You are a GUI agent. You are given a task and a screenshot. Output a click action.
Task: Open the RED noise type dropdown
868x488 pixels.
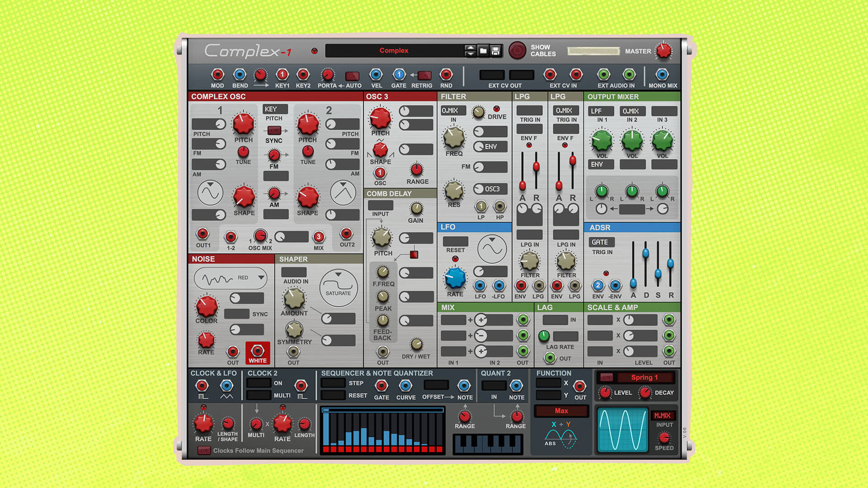point(231,278)
